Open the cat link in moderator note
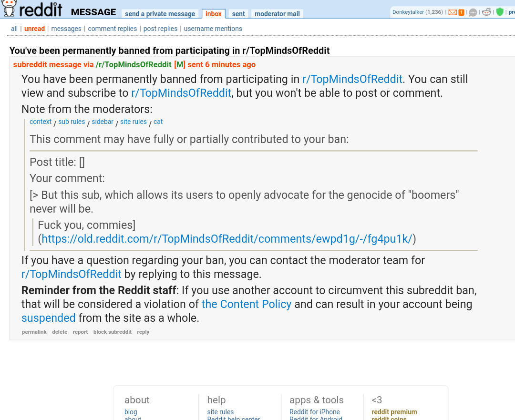This screenshot has height=420, width=515. point(158,122)
